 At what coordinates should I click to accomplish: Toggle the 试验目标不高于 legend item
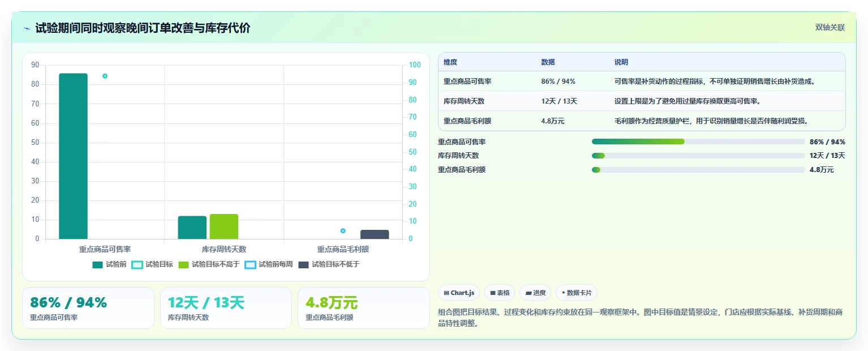(x=209, y=264)
